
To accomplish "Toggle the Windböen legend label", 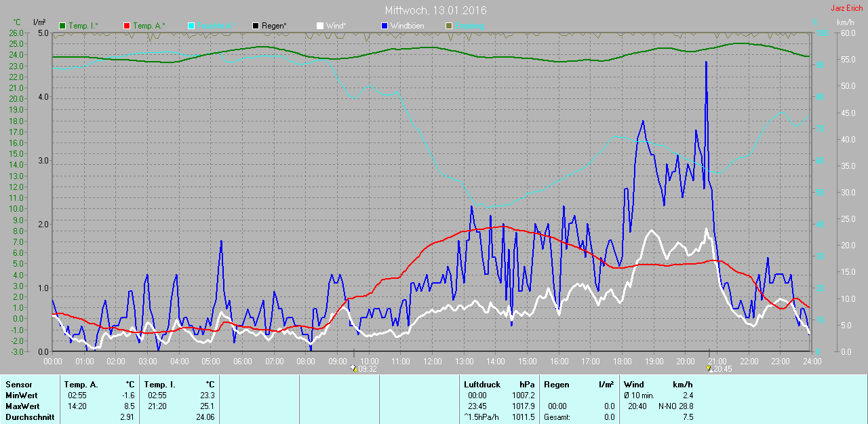I will (x=407, y=26).
